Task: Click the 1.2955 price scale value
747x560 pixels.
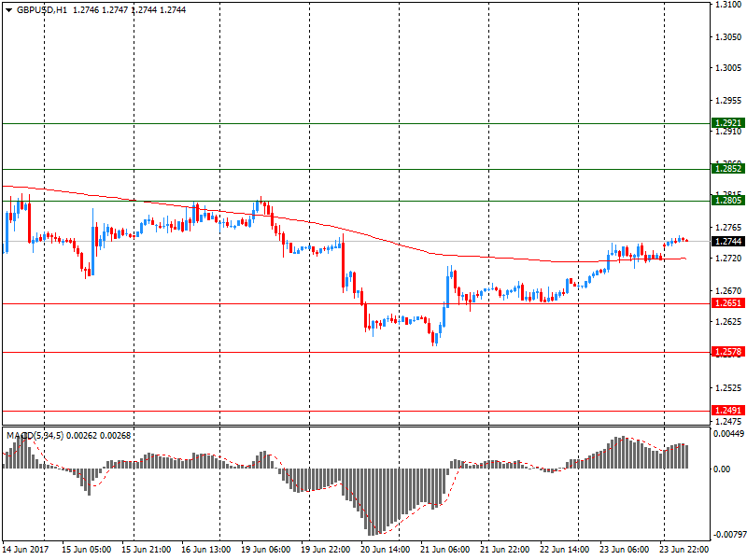Action: (x=728, y=101)
